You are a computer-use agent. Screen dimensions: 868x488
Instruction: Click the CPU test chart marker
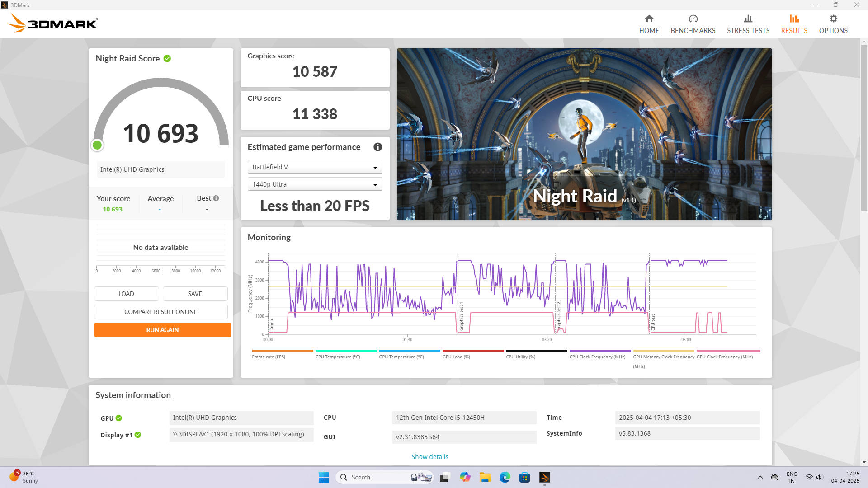coord(653,322)
